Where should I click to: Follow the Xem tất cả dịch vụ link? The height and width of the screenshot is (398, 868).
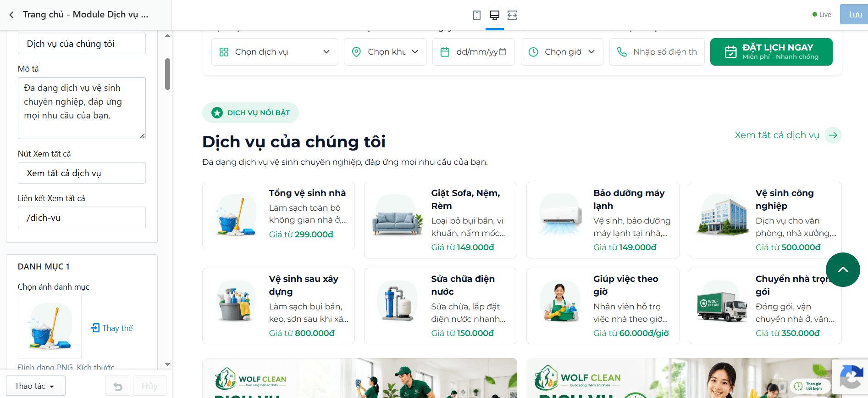click(777, 135)
